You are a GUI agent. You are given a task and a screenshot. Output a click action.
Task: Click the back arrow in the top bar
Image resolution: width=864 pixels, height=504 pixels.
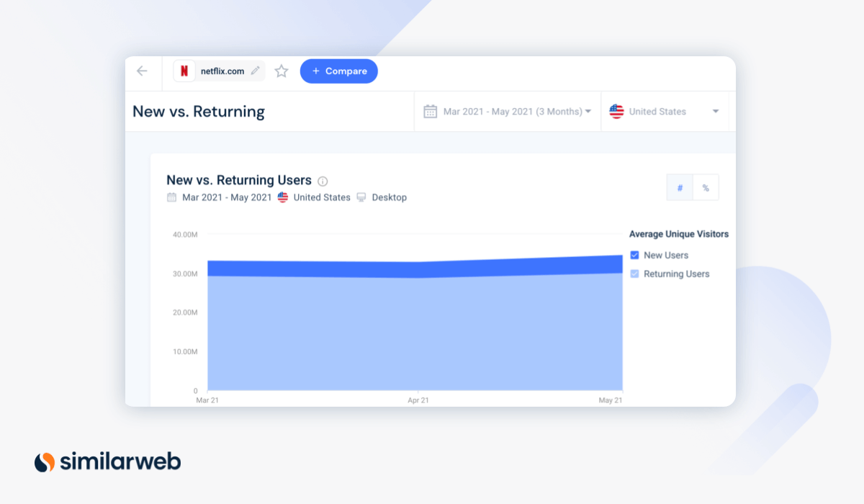(142, 71)
